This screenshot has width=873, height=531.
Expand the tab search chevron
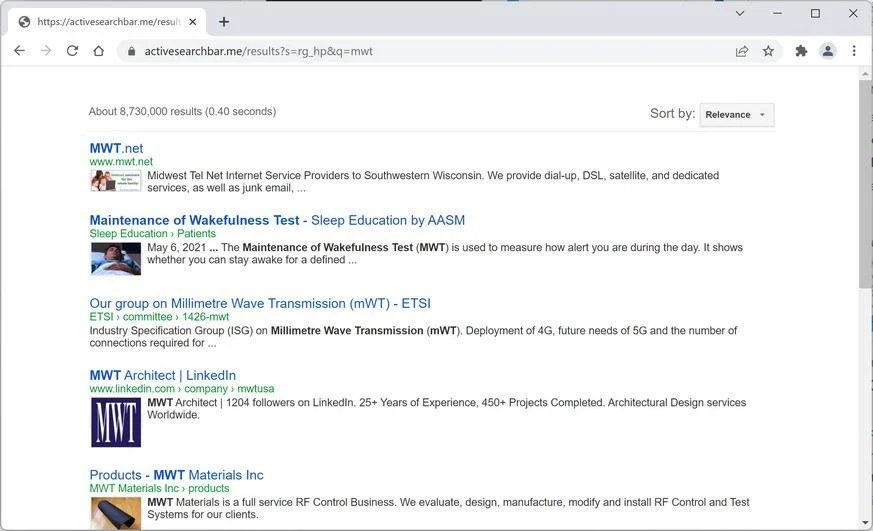[740, 13]
